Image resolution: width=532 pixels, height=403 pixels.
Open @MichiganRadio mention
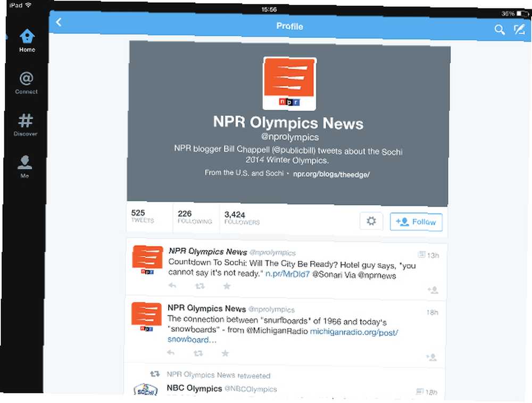pos(277,331)
